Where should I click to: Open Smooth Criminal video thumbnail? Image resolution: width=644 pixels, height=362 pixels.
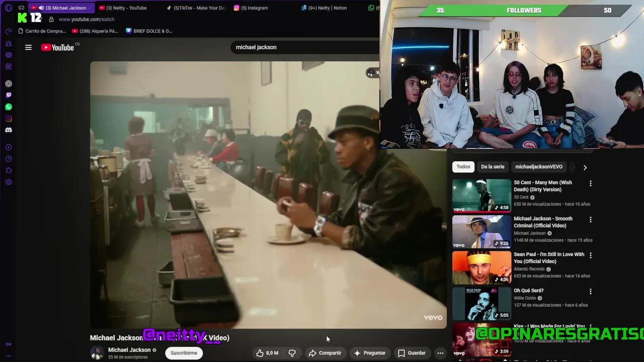pyautogui.click(x=481, y=232)
